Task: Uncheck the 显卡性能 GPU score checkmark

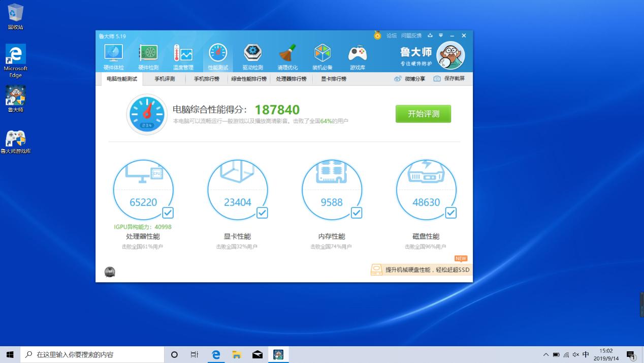Action: [x=262, y=213]
